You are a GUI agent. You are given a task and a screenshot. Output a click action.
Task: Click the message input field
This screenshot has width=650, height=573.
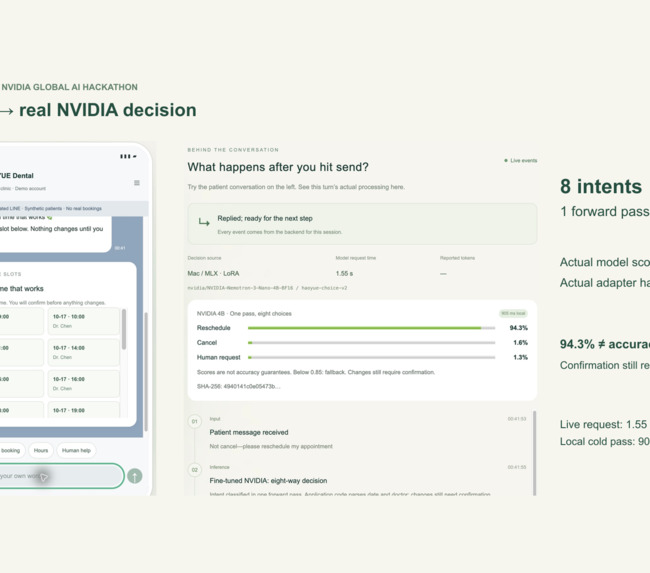pos(61,476)
